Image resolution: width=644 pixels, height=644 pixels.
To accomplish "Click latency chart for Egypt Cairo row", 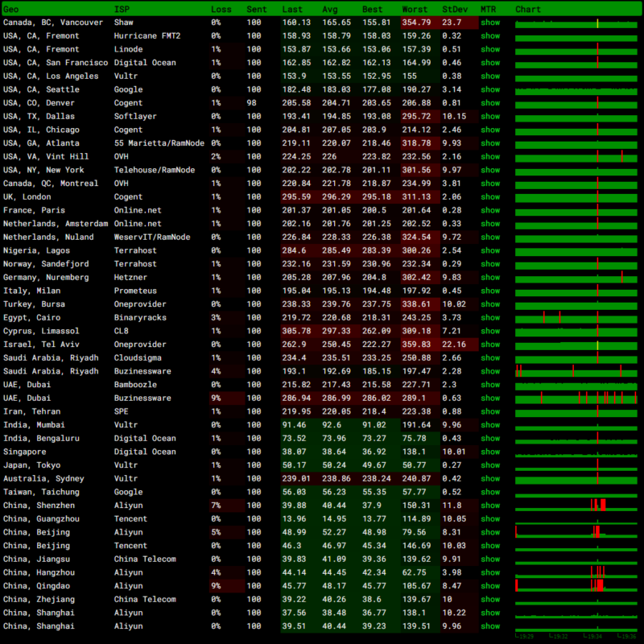I will click(576, 317).
